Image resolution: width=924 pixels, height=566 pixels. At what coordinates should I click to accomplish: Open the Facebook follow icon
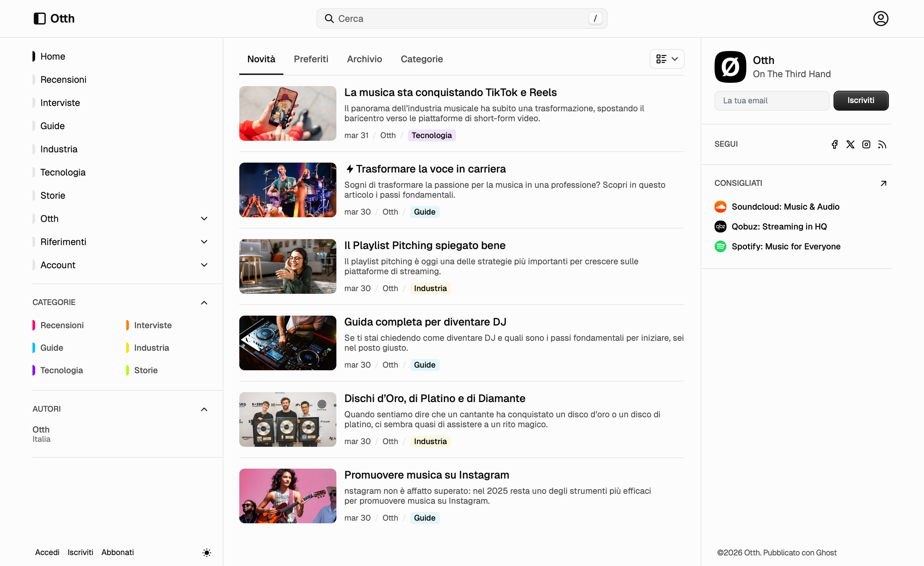click(x=835, y=144)
